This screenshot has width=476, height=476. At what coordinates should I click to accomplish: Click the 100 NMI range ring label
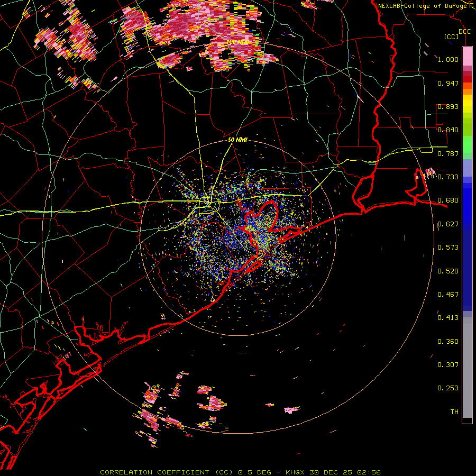click(237, 42)
